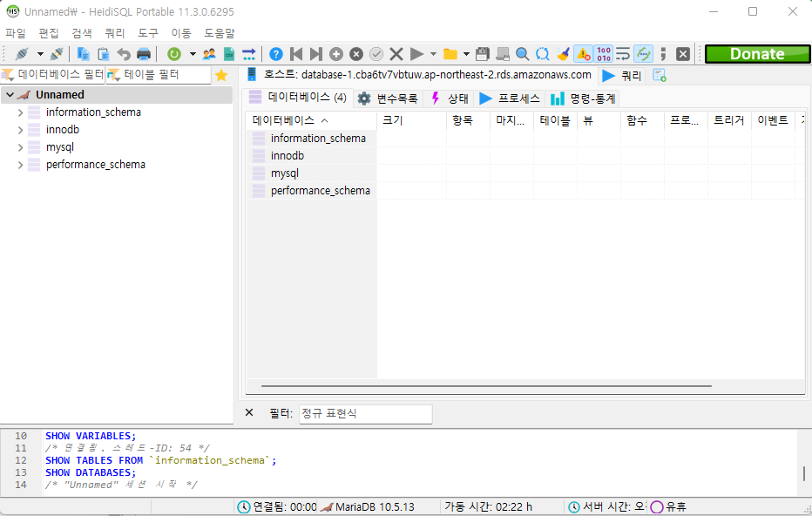Click the new query tab icon
This screenshot has width=812, height=516.
(x=660, y=76)
